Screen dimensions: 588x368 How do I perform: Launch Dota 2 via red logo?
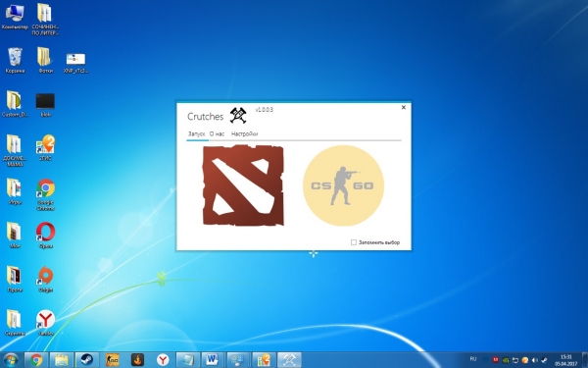243,185
